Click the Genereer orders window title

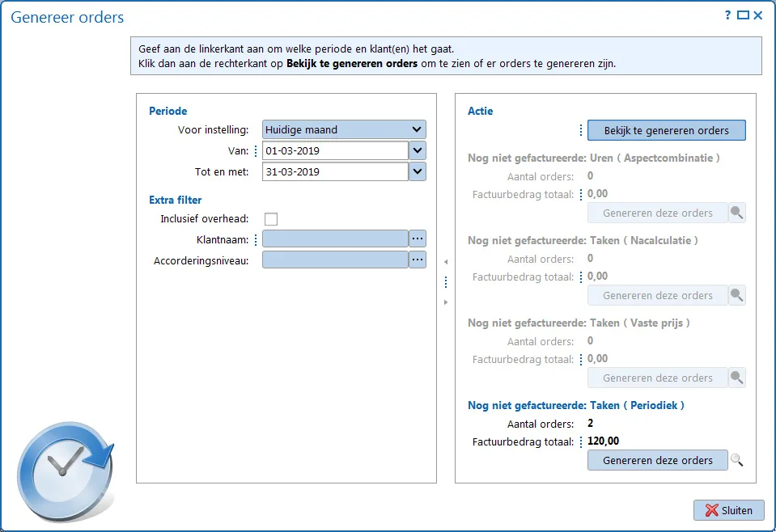[x=67, y=17]
